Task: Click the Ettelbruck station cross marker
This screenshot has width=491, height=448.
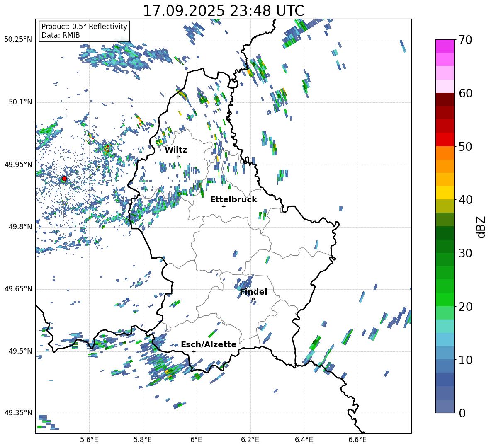Action: point(224,206)
